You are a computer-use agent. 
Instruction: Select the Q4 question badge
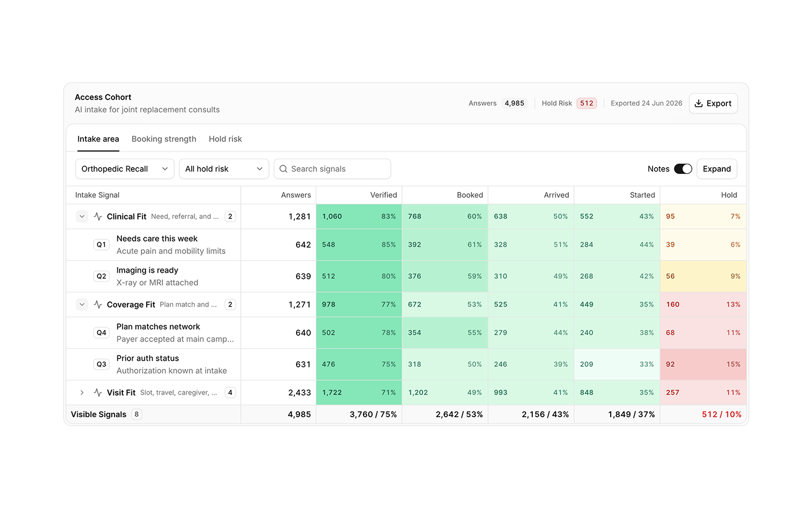pyautogui.click(x=101, y=332)
